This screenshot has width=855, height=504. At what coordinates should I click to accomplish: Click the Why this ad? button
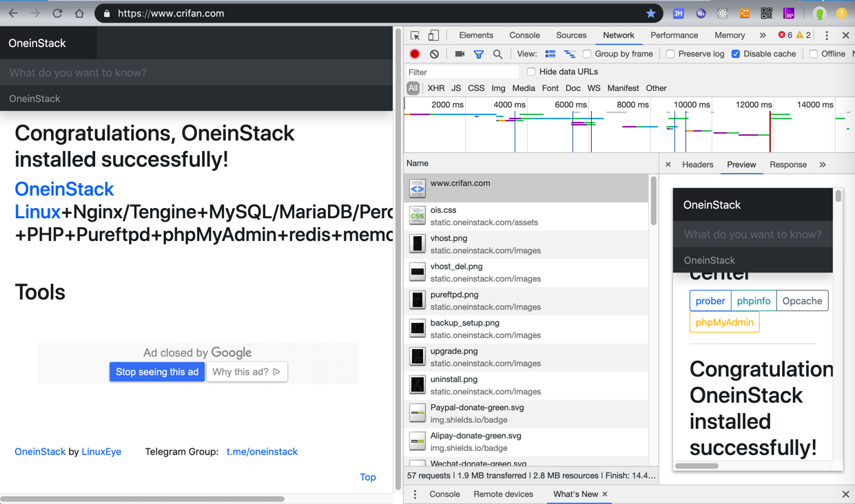(x=247, y=372)
